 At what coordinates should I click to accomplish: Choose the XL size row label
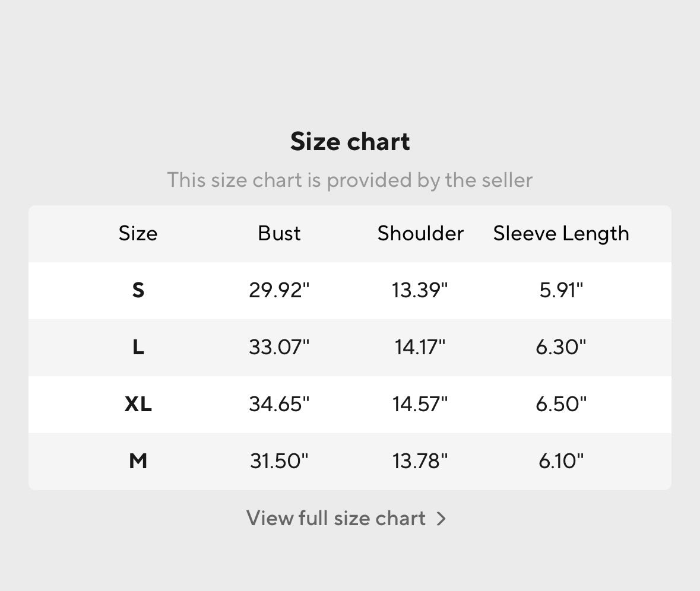tap(138, 404)
